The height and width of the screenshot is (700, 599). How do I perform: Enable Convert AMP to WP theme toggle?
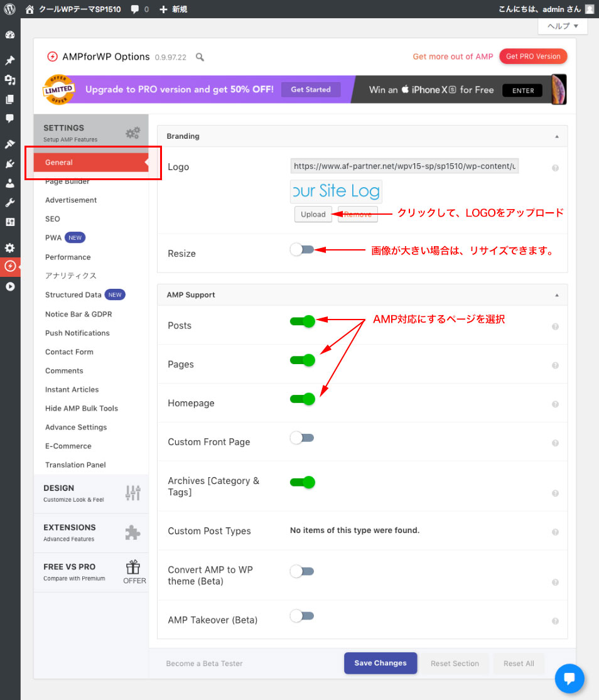[x=302, y=571]
